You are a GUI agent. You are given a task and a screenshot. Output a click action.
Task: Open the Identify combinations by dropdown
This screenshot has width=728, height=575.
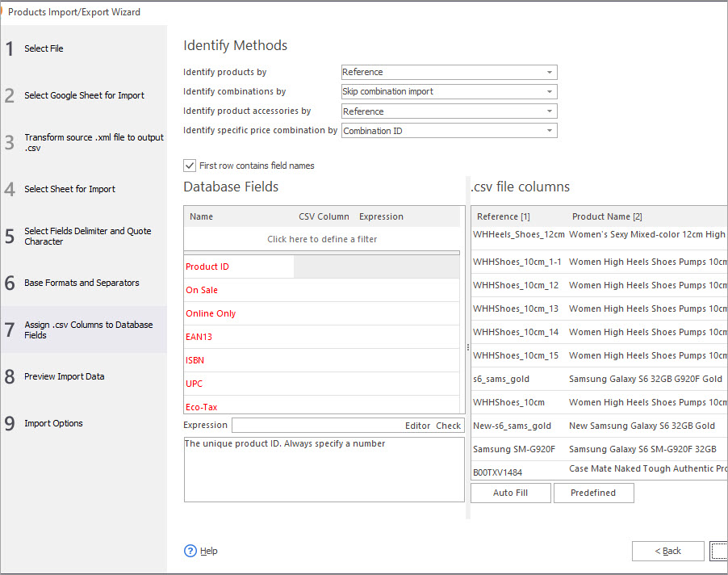[x=449, y=91]
